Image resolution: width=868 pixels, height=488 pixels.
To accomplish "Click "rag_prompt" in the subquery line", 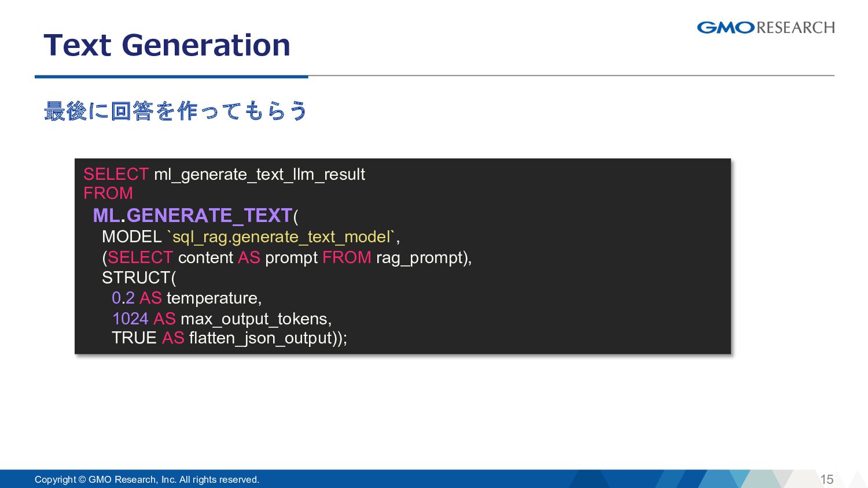I will [420, 258].
